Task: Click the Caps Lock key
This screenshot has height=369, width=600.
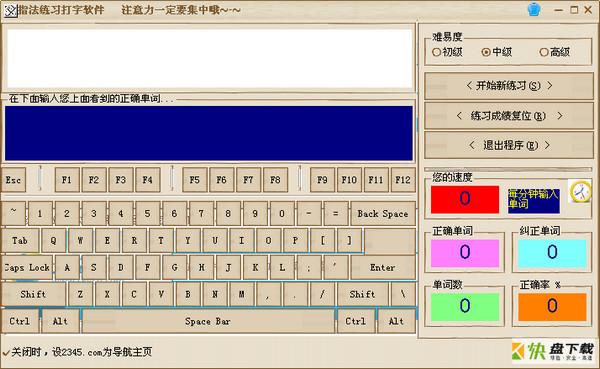Action: pos(27,268)
